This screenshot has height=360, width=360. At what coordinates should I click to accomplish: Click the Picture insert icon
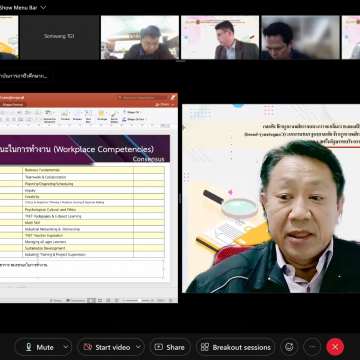[x=65, y=115]
